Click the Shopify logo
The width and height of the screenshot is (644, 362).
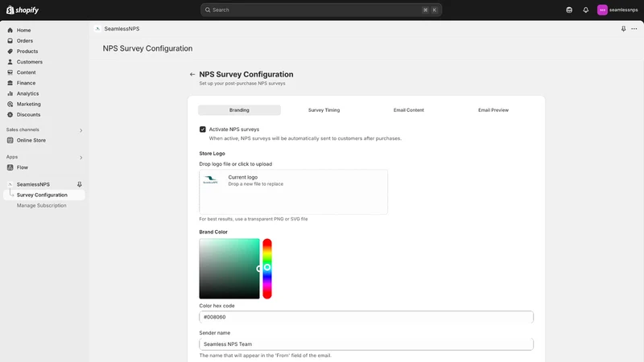(23, 10)
